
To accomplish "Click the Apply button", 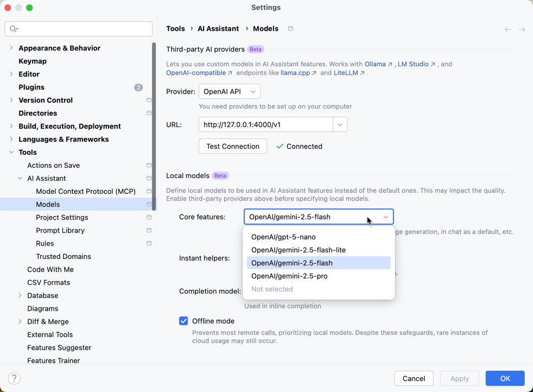I will click(x=460, y=378).
